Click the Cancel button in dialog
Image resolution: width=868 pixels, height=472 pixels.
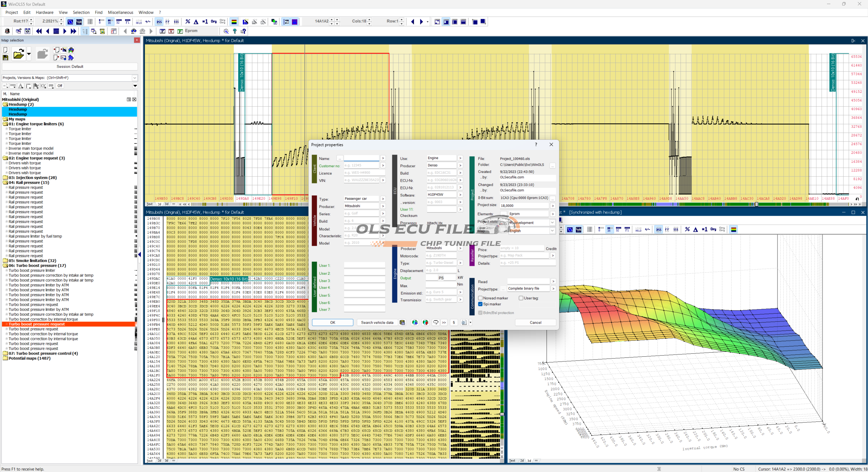click(x=535, y=322)
